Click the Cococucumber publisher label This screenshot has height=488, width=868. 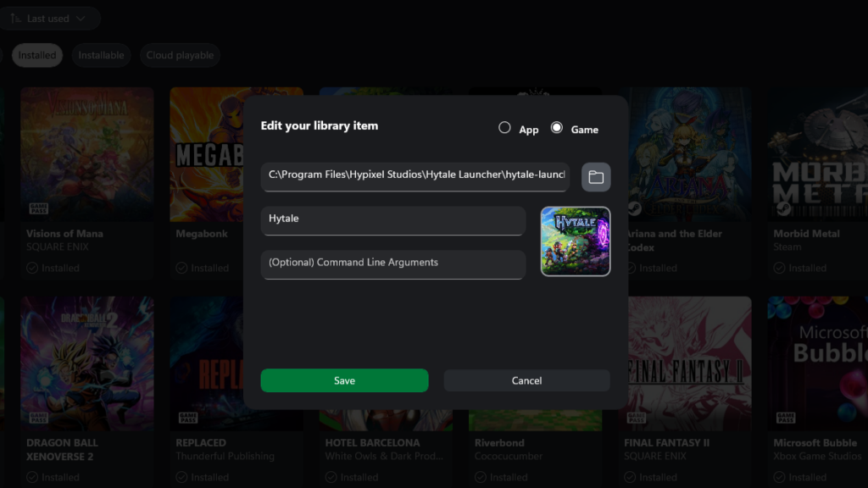point(509,457)
